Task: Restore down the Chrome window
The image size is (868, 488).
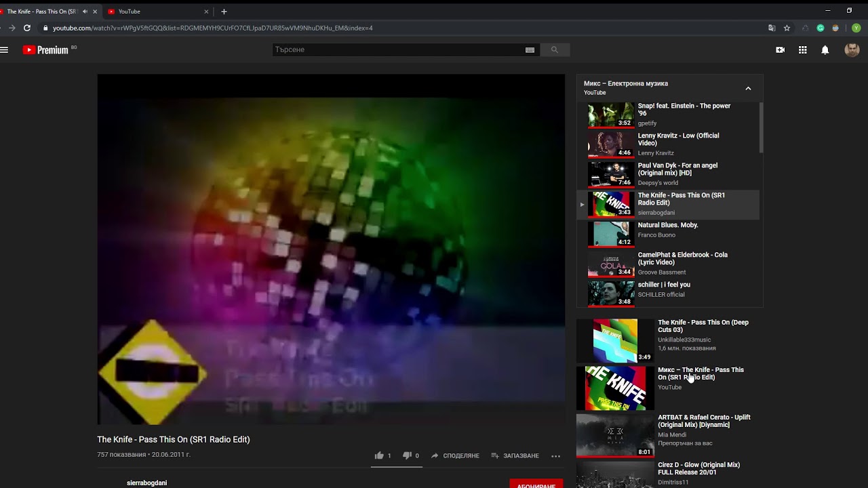Action: [x=849, y=10]
